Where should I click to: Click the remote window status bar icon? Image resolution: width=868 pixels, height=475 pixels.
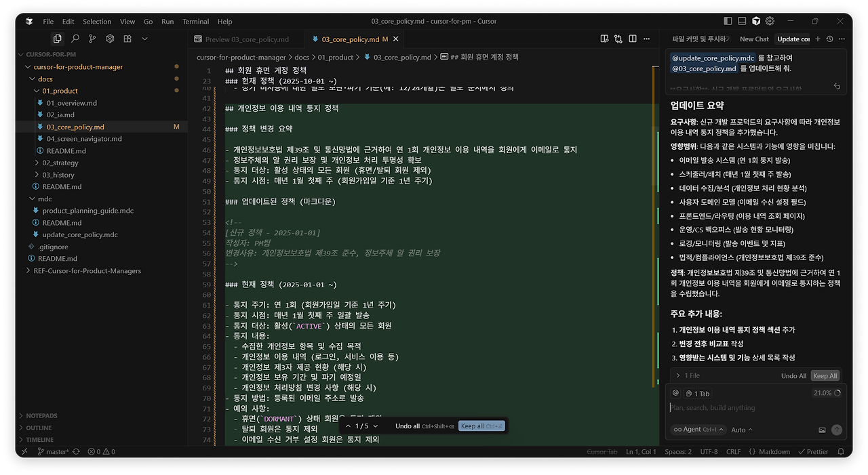[25, 451]
